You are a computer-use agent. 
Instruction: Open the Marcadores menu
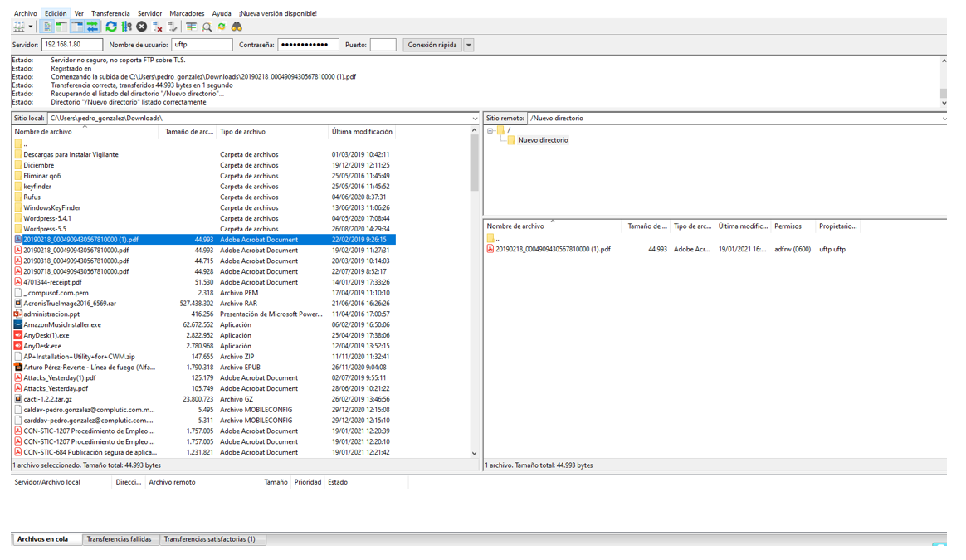[x=187, y=13]
